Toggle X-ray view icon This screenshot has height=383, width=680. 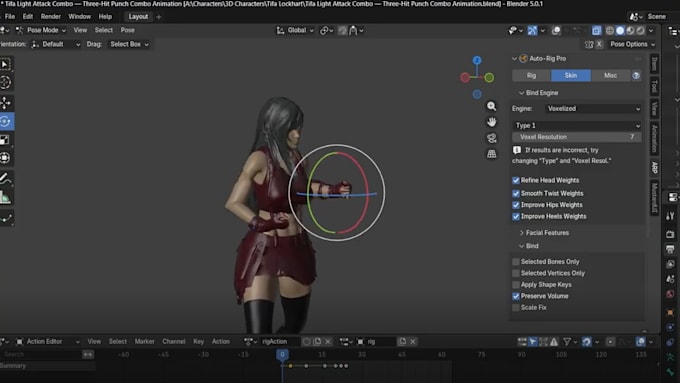click(597, 30)
